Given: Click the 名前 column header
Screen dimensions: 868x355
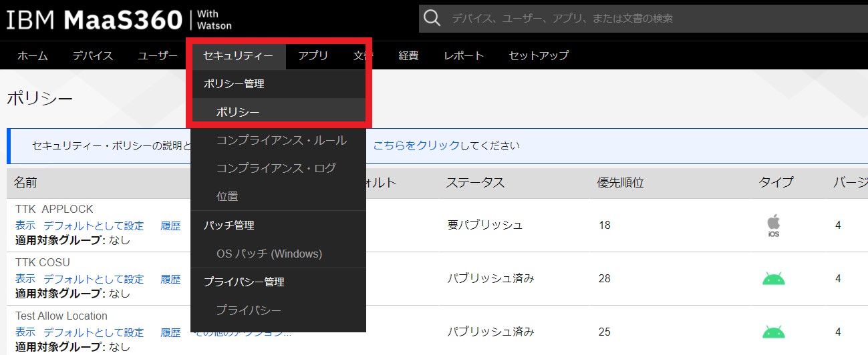Looking at the screenshot, I should pyautogui.click(x=25, y=183).
